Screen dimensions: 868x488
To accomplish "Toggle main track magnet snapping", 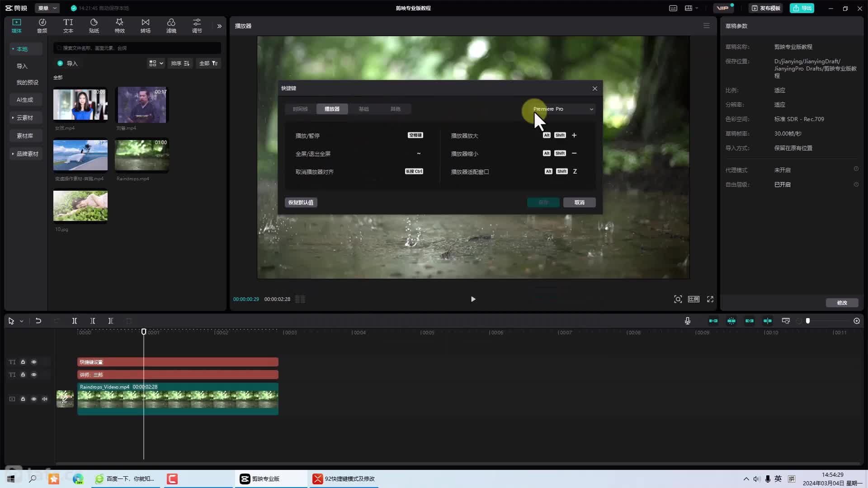I will tap(713, 321).
